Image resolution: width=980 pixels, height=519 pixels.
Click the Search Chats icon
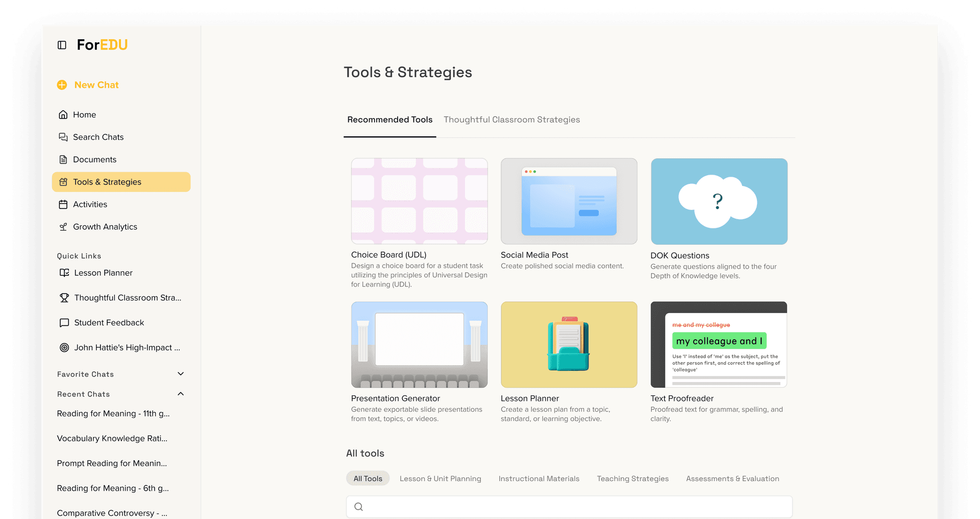click(63, 137)
